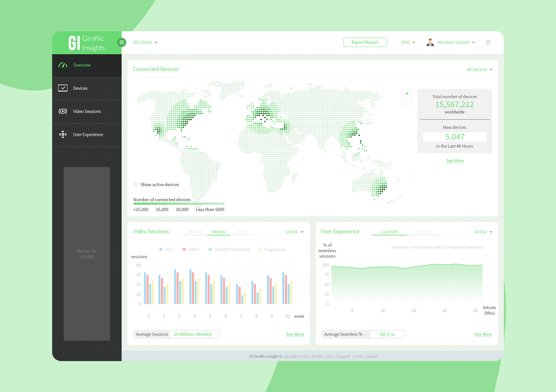
Task: Click the User Experience panel heading
Action: [x=340, y=231]
